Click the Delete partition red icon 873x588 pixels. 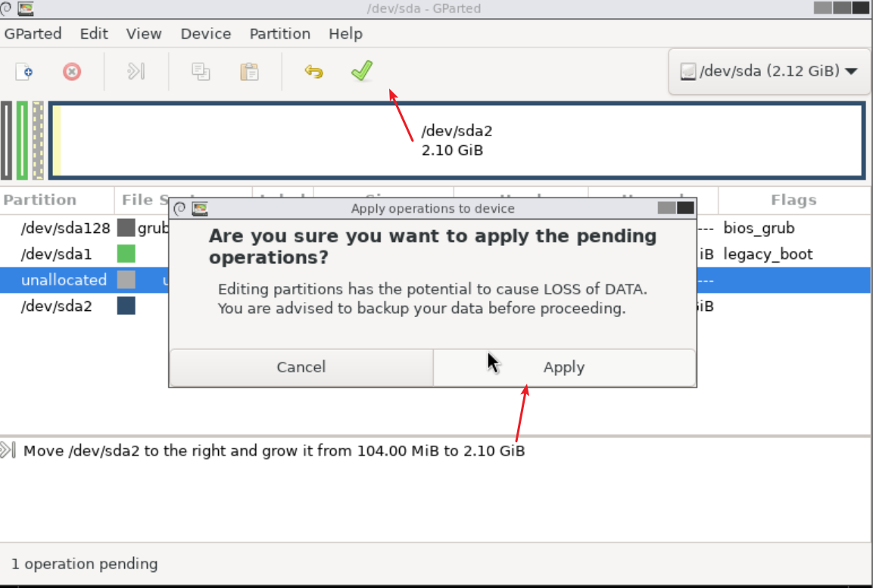(72, 72)
